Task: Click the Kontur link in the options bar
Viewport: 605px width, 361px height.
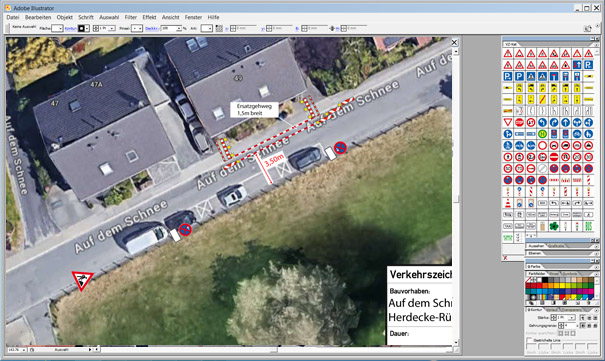Action: click(x=71, y=29)
